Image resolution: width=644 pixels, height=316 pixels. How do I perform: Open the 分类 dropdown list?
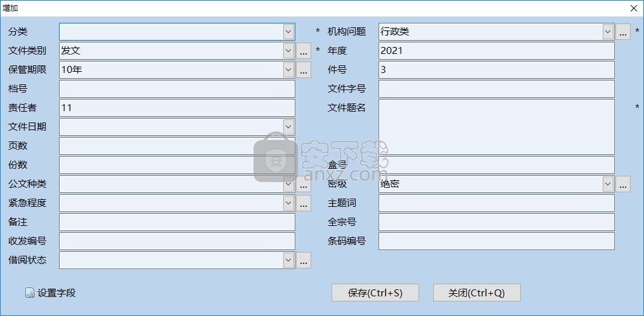288,32
